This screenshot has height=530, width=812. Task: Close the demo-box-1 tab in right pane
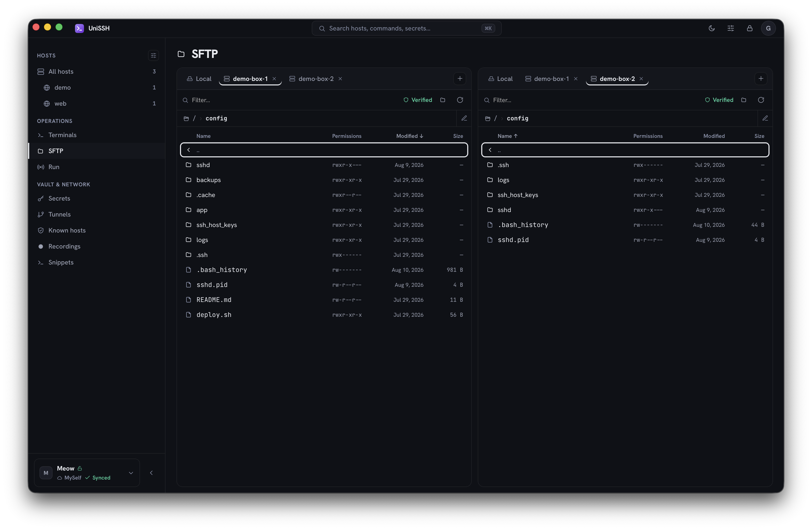tap(575, 79)
